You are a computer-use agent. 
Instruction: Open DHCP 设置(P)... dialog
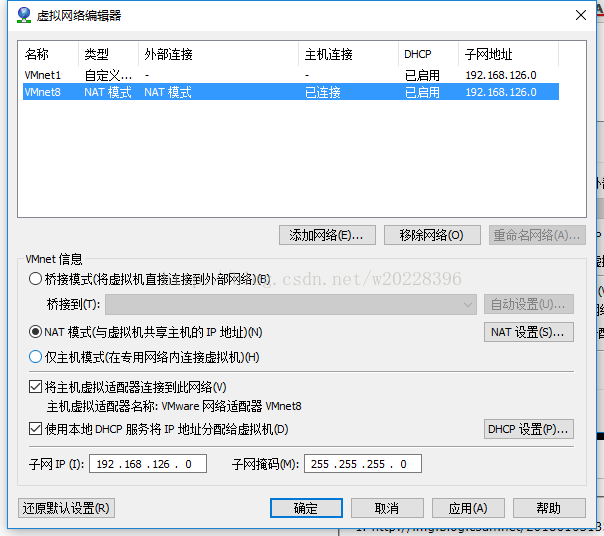click(528, 429)
